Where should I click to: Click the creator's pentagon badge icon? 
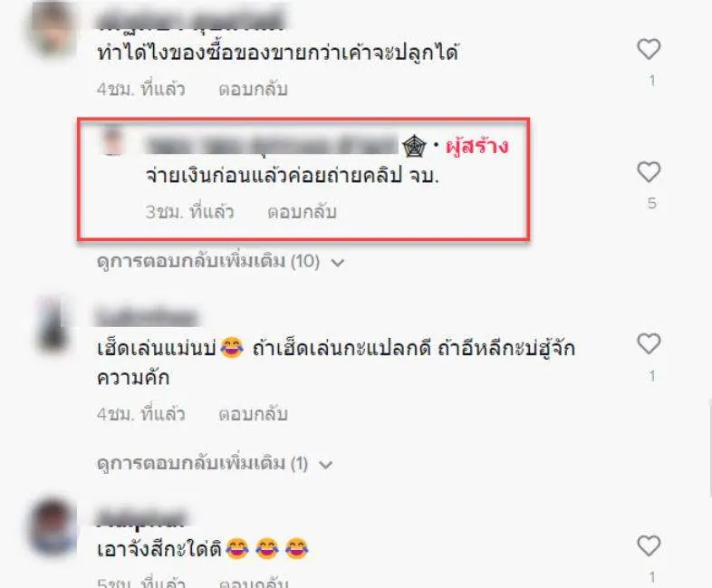click(414, 147)
